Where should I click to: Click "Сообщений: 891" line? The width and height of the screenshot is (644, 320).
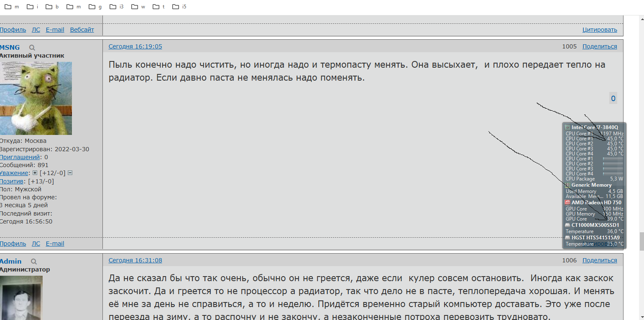pos(24,165)
